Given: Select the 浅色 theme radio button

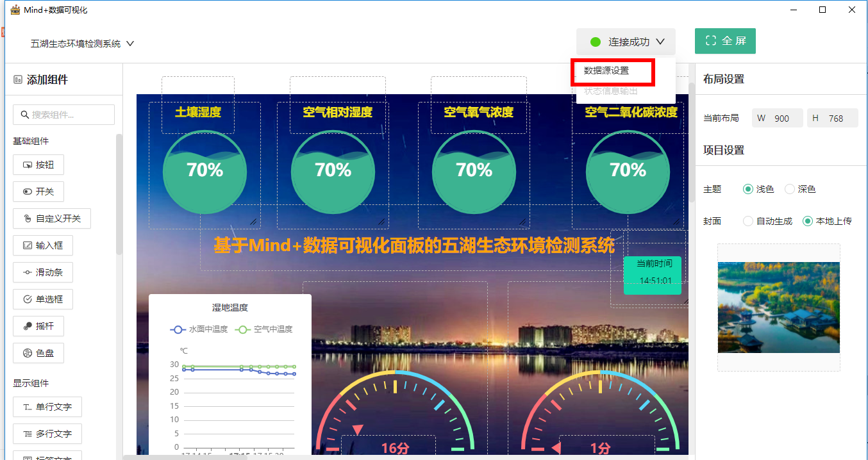Looking at the screenshot, I should coord(747,189).
